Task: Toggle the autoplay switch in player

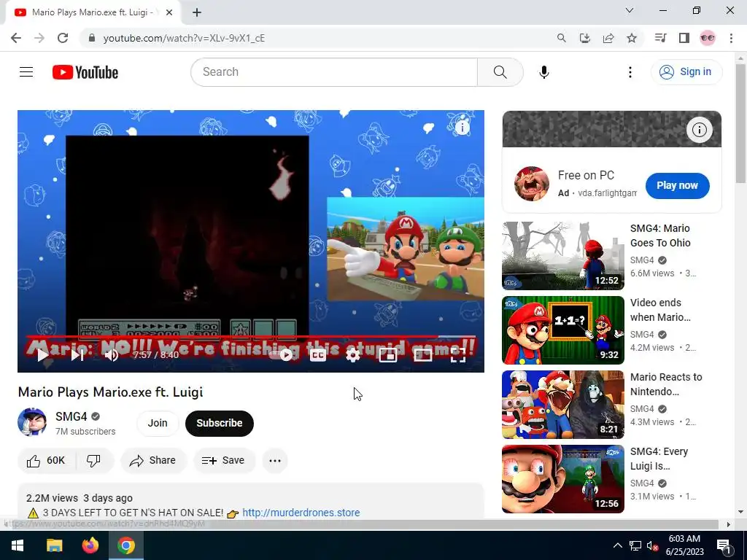Action: click(282, 355)
